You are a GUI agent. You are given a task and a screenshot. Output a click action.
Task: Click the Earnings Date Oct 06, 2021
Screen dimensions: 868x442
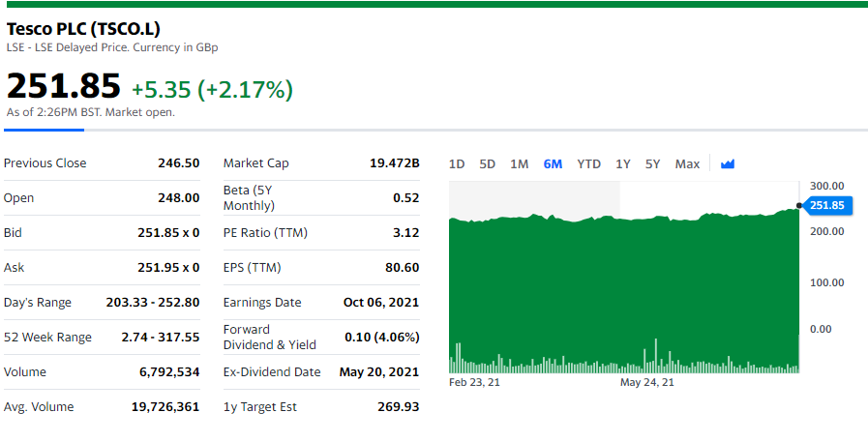coord(381,303)
